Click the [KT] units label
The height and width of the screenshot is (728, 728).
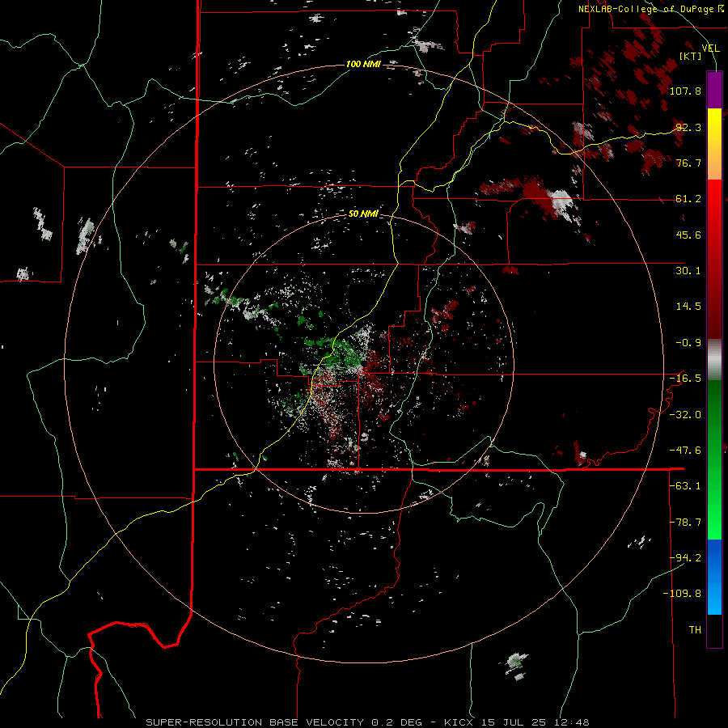(691, 56)
